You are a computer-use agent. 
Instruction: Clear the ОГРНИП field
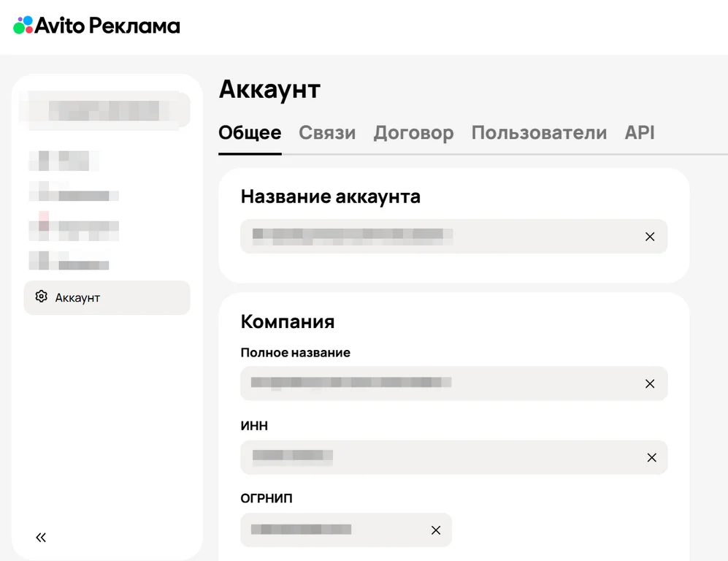435,530
